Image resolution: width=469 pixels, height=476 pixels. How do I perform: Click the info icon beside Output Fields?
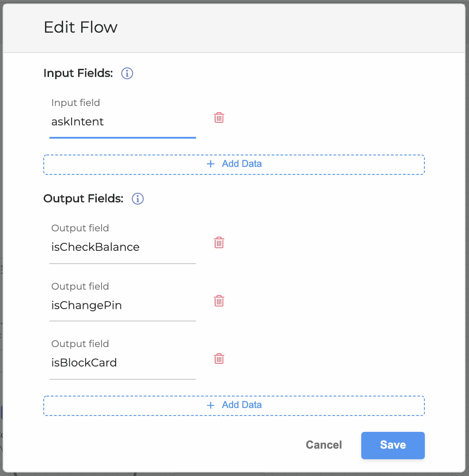pos(138,199)
